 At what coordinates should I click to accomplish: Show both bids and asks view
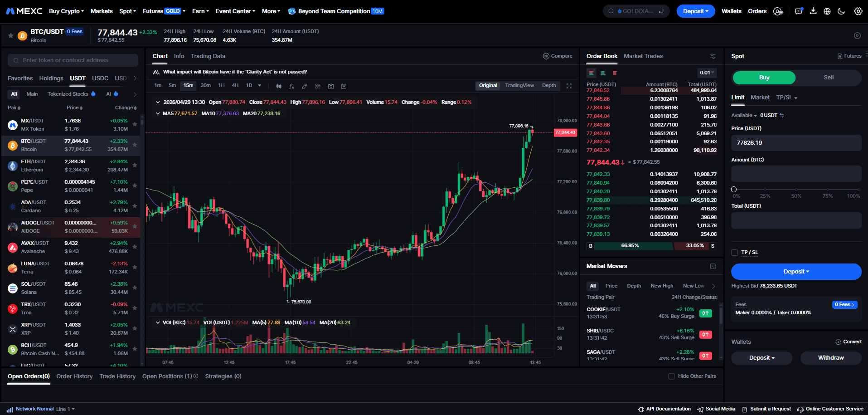[591, 73]
